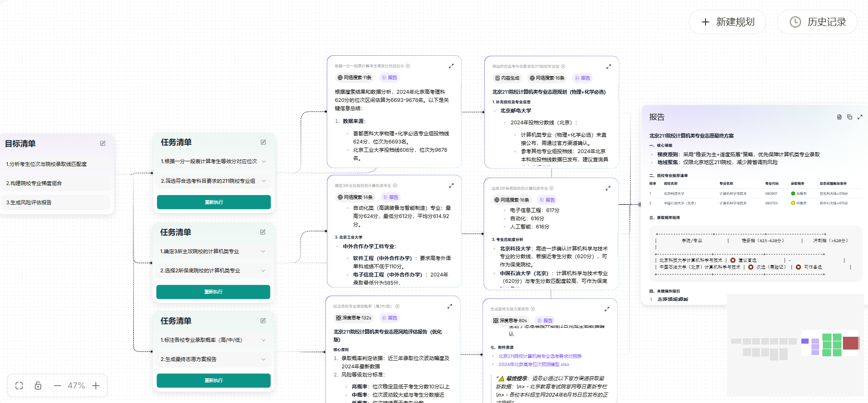868x403 pixels.
Task: Click the fit-to-screen icon in zoom toolbar
Action: coord(19,386)
